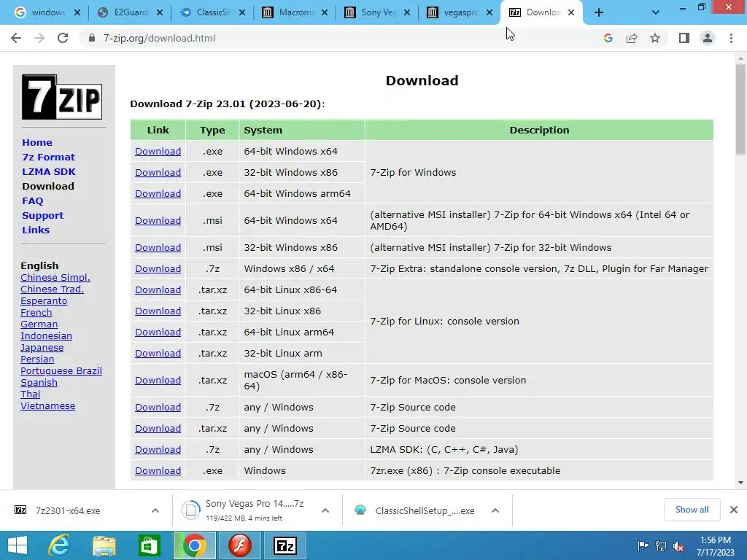
Task: Switch language to Japanese
Action: pyautogui.click(x=42, y=348)
